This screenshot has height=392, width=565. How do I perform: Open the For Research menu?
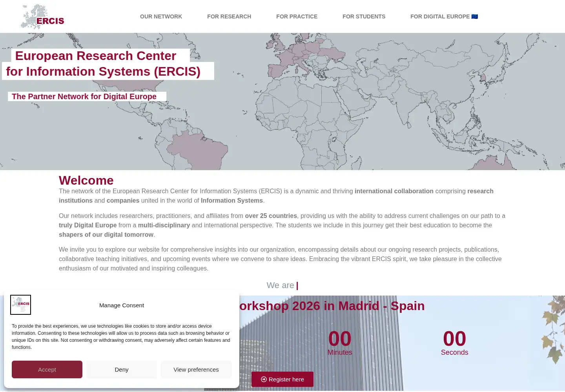[x=229, y=16]
